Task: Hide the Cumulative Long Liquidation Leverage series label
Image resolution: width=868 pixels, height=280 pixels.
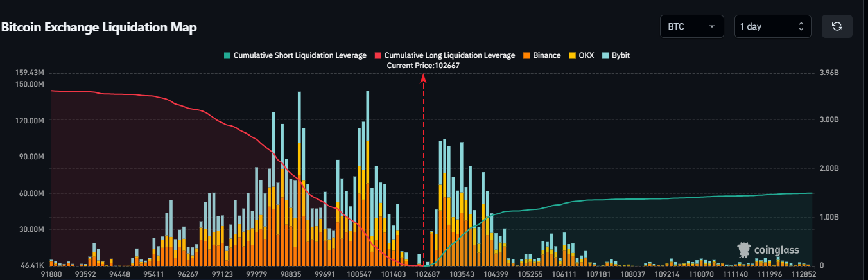Action: click(449, 55)
